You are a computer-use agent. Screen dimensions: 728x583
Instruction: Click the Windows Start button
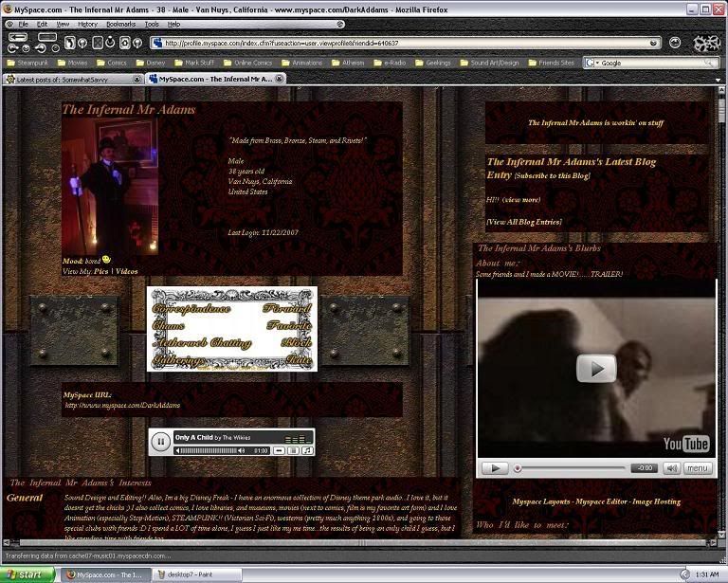coord(27,574)
